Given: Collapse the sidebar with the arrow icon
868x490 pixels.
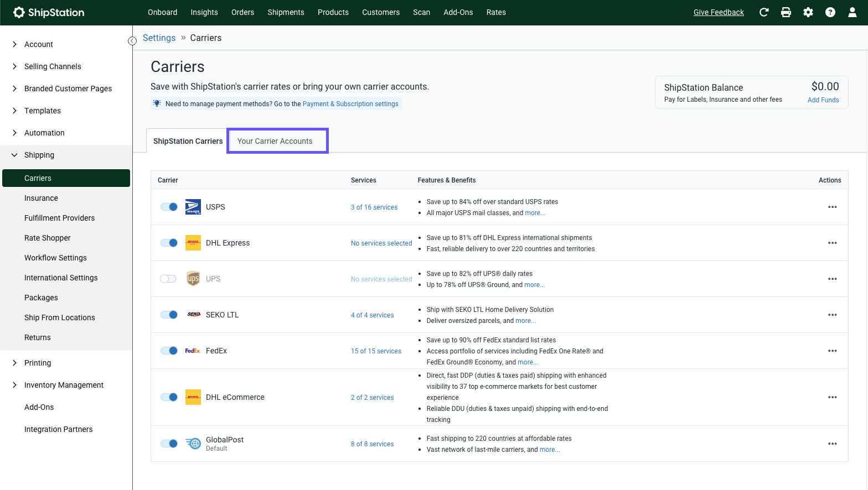Looking at the screenshot, I should [x=132, y=41].
